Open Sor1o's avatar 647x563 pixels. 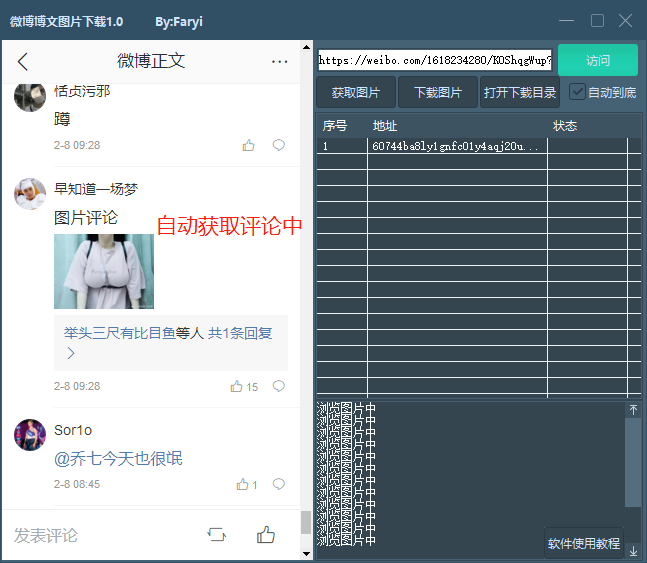[x=30, y=435]
